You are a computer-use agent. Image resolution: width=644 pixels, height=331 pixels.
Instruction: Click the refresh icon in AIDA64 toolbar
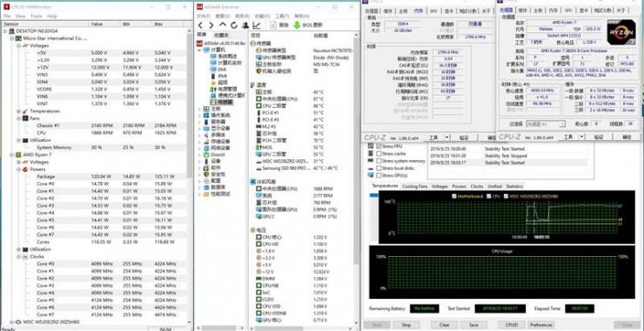click(234, 25)
